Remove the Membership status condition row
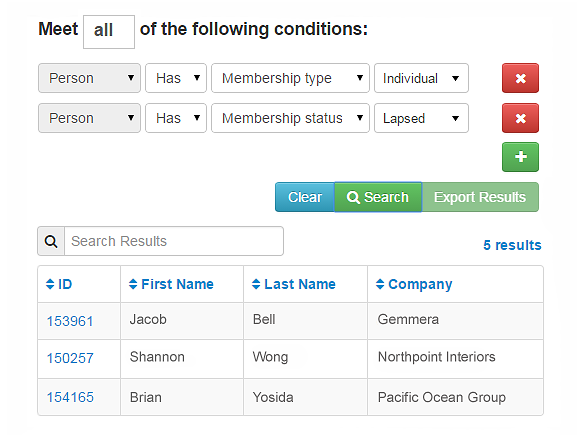The width and height of the screenshot is (580, 435). [x=520, y=118]
